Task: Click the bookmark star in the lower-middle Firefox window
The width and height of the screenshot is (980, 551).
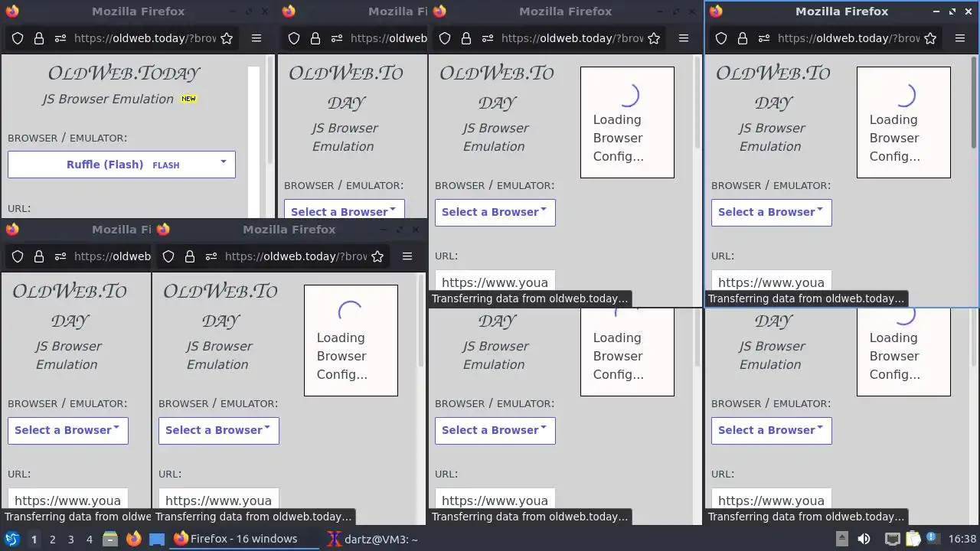Action: pos(377,256)
